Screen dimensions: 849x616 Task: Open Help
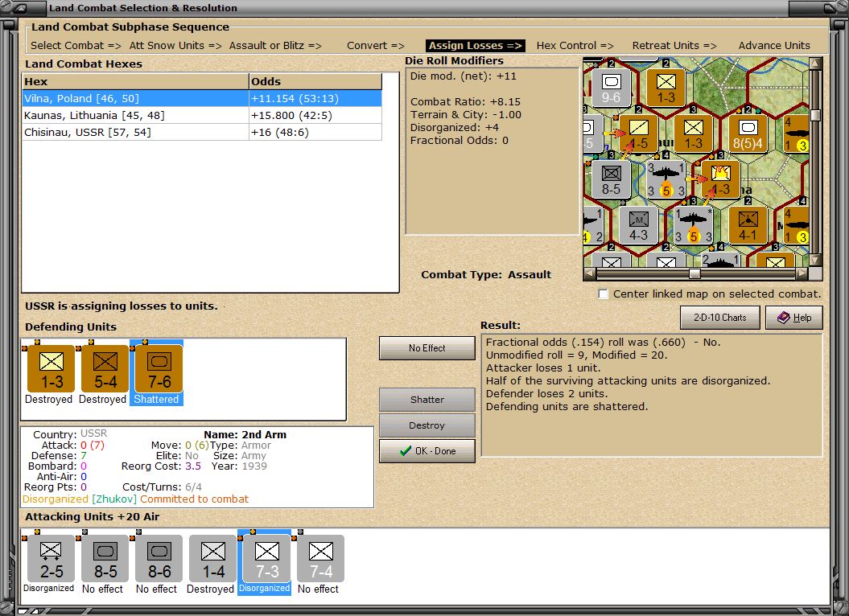click(794, 318)
